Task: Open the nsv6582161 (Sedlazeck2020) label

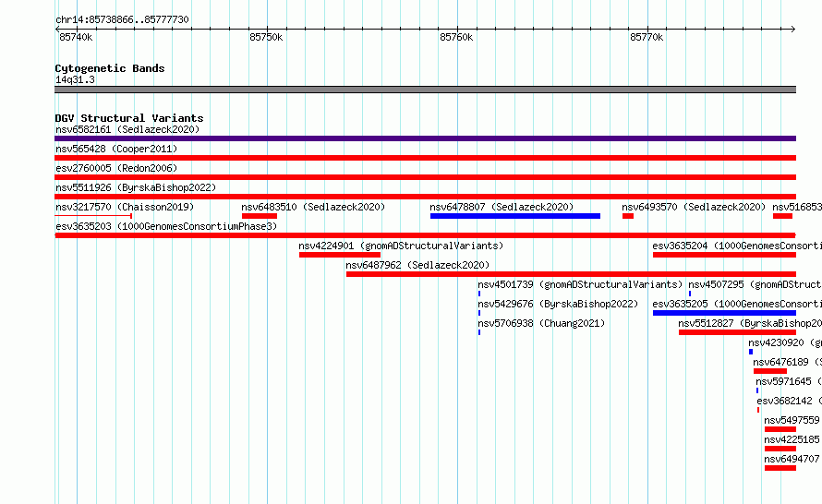Action: point(127,129)
